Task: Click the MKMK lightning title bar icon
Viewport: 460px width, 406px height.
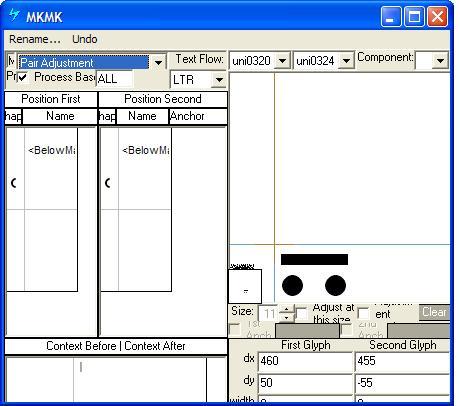Action: point(14,15)
